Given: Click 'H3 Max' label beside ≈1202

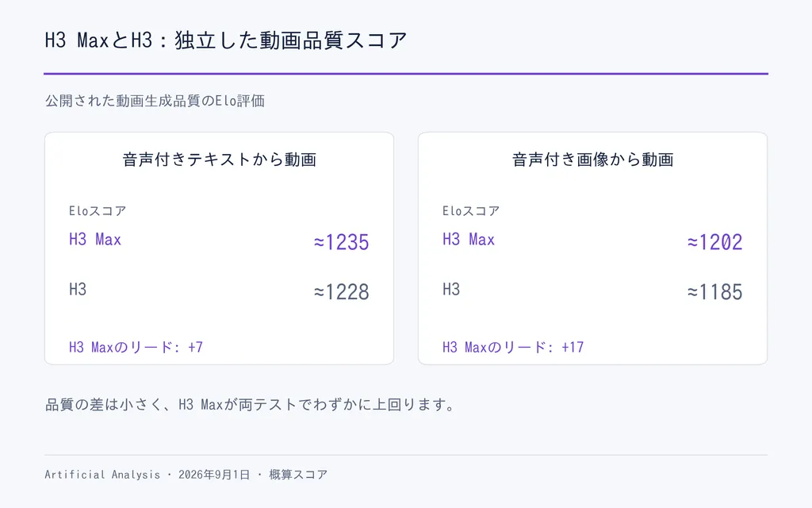Looking at the screenshot, I should coord(468,240).
